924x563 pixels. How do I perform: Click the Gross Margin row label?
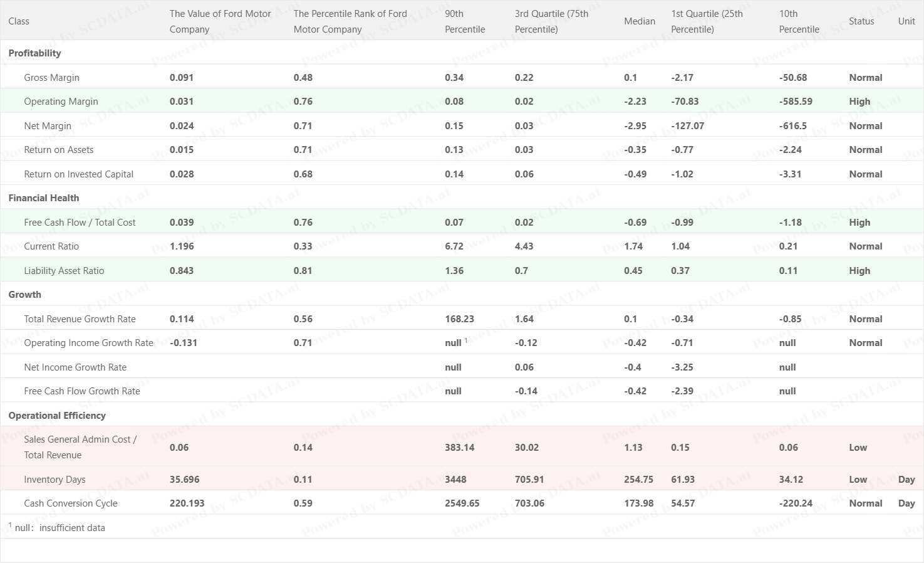tap(51, 78)
